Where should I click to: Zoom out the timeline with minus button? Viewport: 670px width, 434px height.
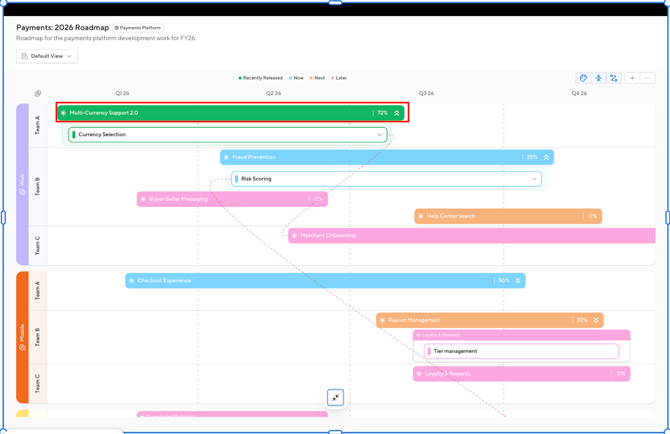647,78
